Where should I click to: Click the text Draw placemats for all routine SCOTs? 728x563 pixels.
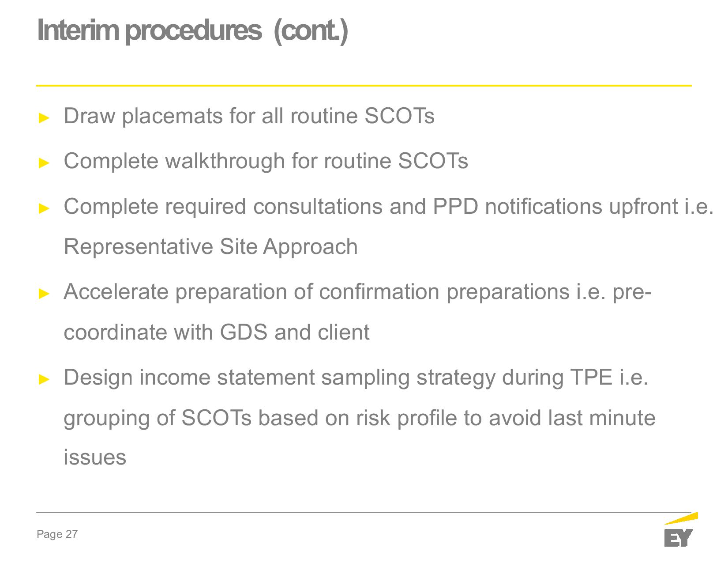[x=249, y=116]
